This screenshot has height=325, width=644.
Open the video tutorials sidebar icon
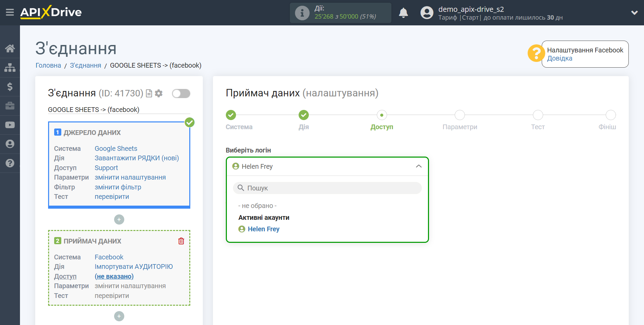[x=10, y=125]
